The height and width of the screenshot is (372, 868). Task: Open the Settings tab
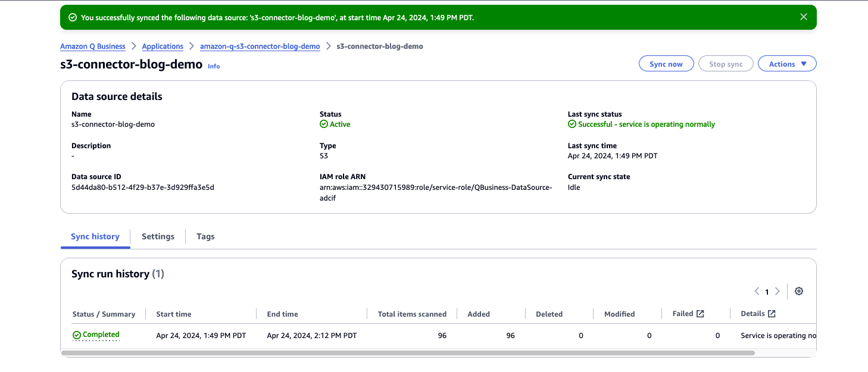158,236
